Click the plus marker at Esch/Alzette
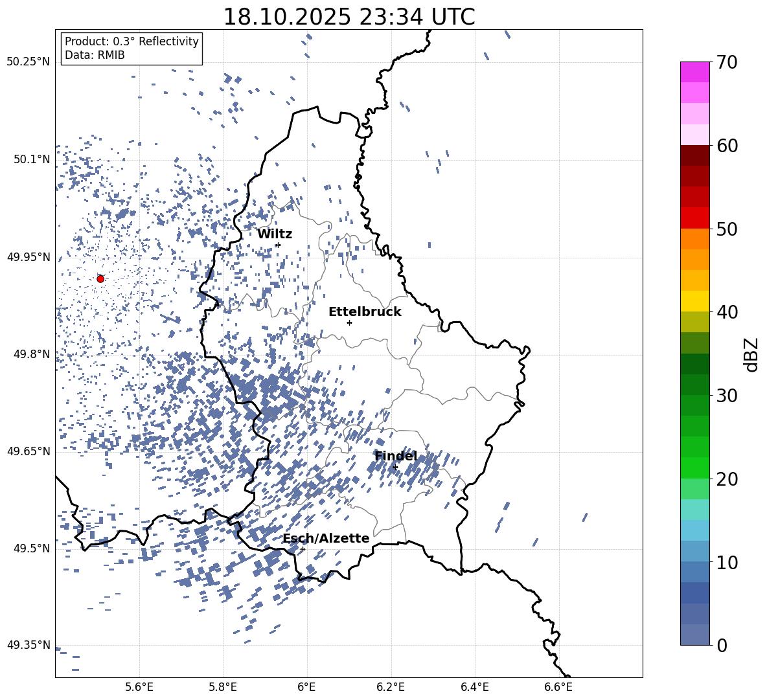This screenshot has width=767, height=700. pyautogui.click(x=303, y=549)
